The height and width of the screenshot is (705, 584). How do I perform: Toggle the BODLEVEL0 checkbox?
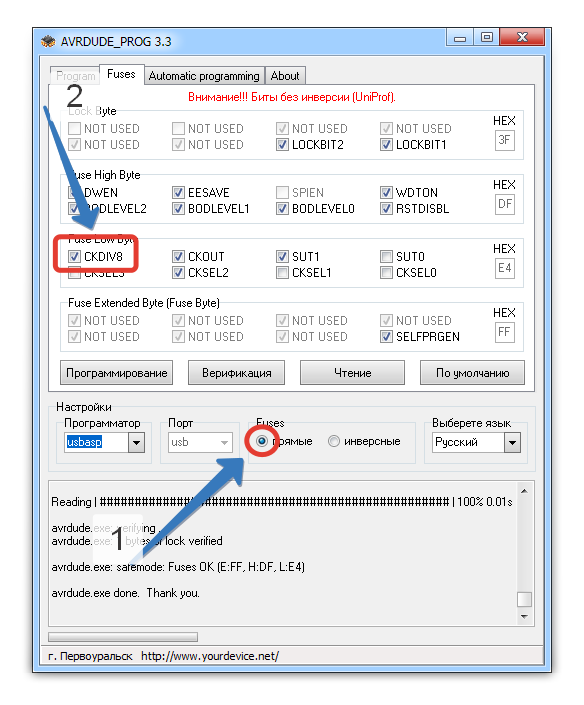(x=282, y=209)
